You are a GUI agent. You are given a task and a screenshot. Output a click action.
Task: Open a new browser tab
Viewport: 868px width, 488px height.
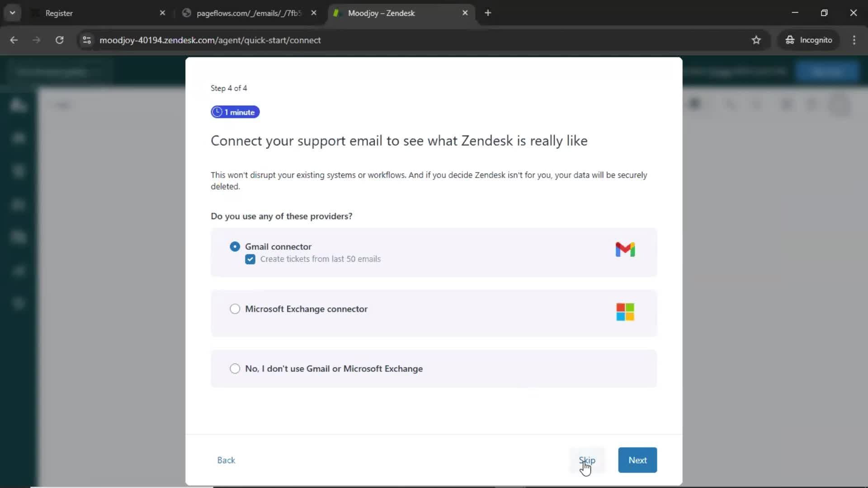pyautogui.click(x=488, y=13)
